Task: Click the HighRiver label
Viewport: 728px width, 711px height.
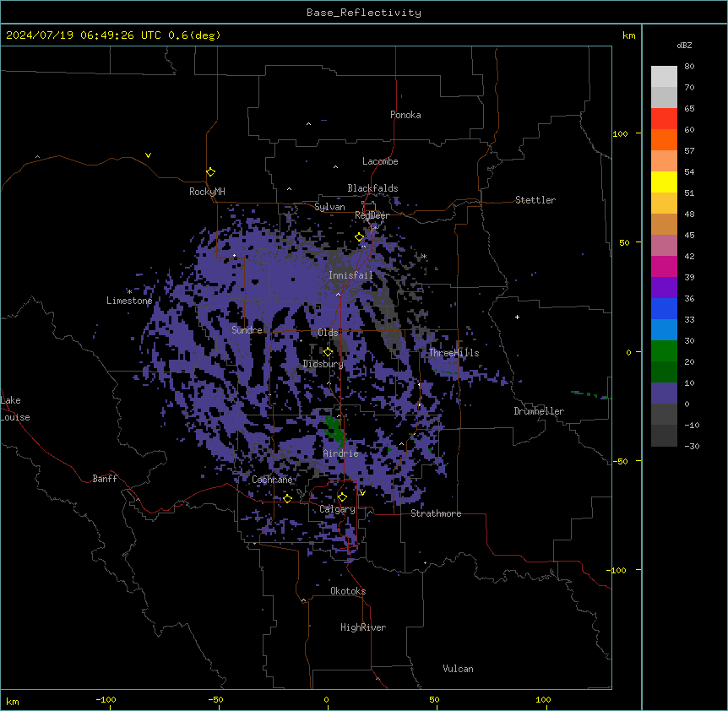Action: point(363,627)
